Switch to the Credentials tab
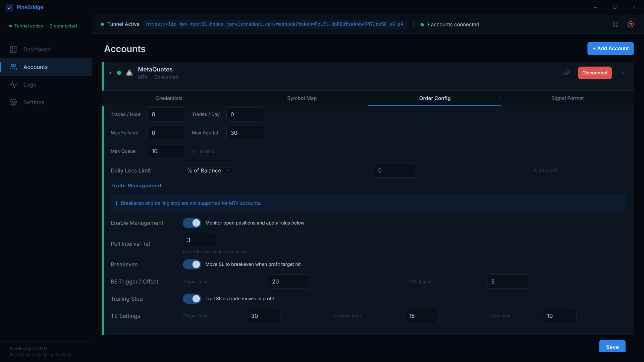This screenshot has height=362, width=644. [x=169, y=98]
